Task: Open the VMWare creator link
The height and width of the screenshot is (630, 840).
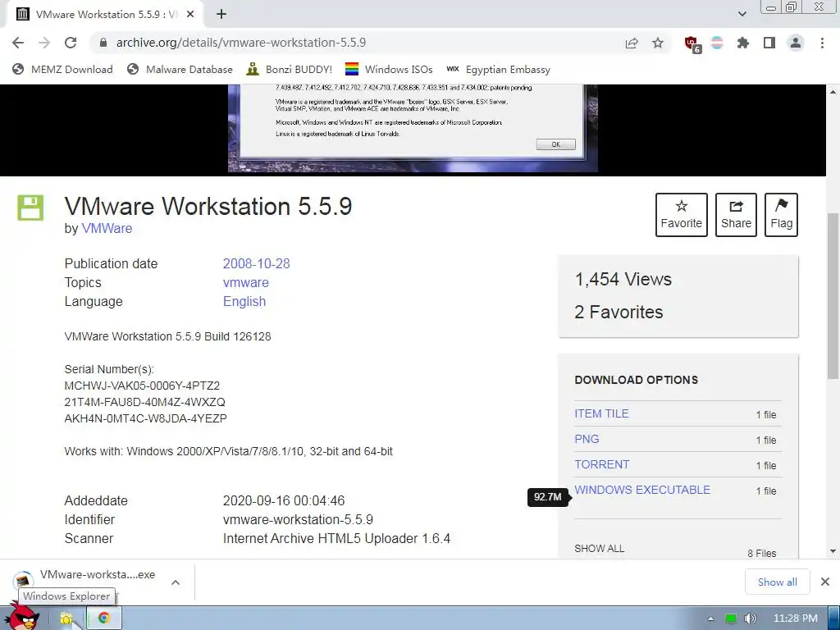Action: (x=107, y=228)
